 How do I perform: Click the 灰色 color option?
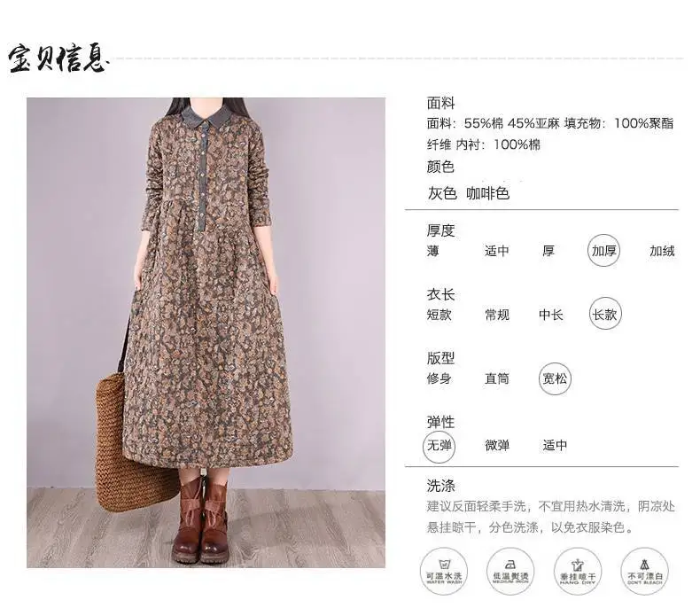(x=442, y=193)
